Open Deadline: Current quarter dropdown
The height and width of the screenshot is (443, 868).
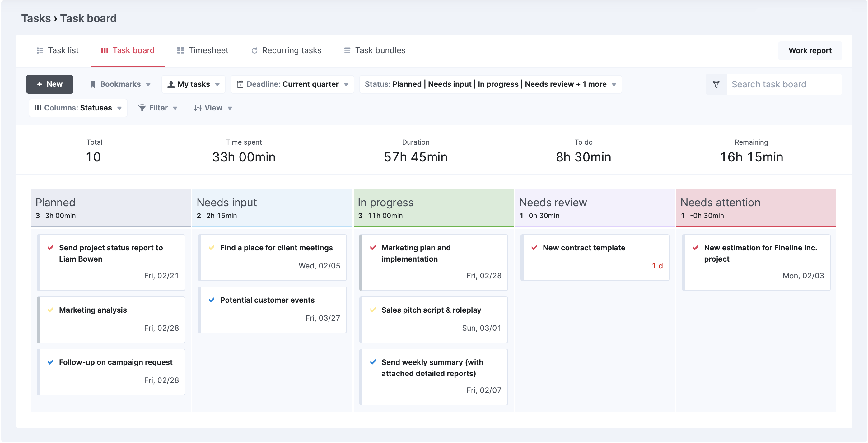pyautogui.click(x=292, y=84)
